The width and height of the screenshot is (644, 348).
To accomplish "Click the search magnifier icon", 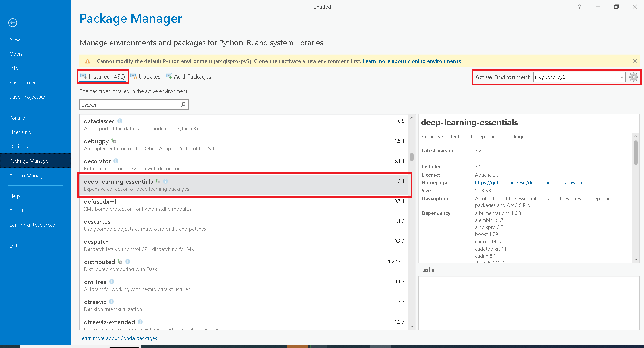I will coord(183,105).
